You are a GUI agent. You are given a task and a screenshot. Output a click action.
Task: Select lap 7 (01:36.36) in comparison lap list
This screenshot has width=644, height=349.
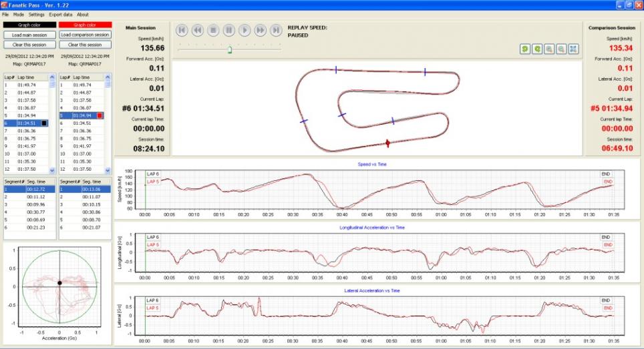coord(82,131)
